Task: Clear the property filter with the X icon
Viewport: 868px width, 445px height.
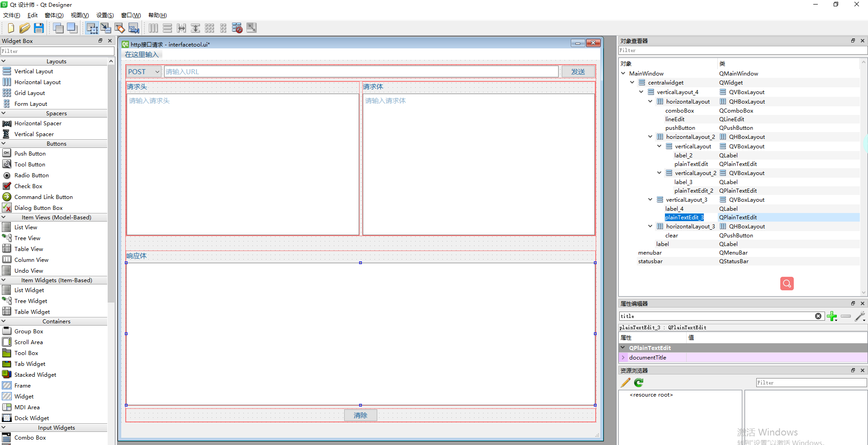Action: pos(818,316)
